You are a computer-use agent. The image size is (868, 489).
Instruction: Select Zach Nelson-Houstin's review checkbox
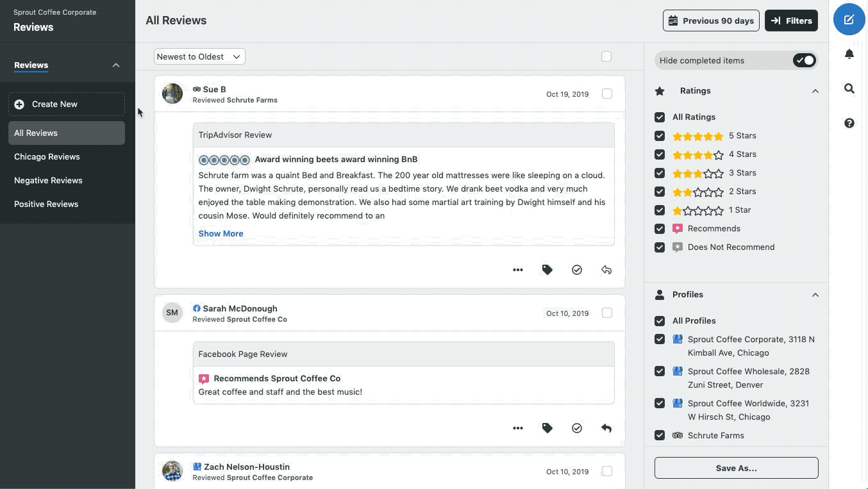coord(607,471)
